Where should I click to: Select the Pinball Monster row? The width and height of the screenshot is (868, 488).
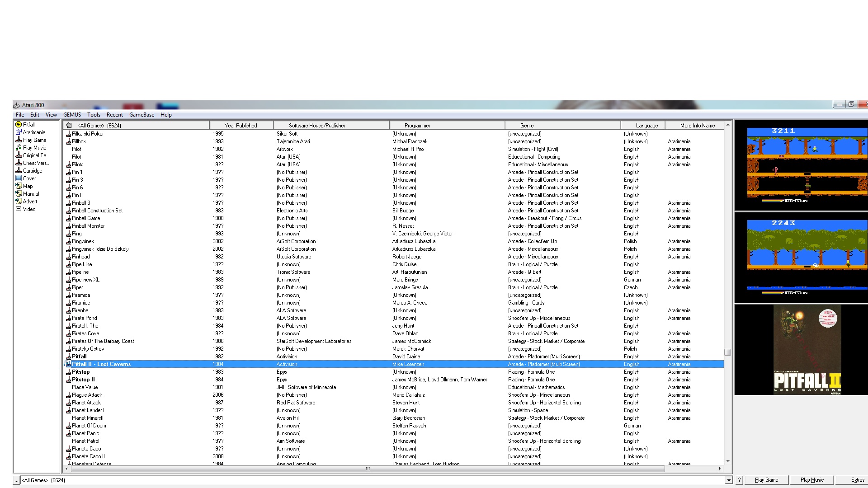tap(393, 226)
